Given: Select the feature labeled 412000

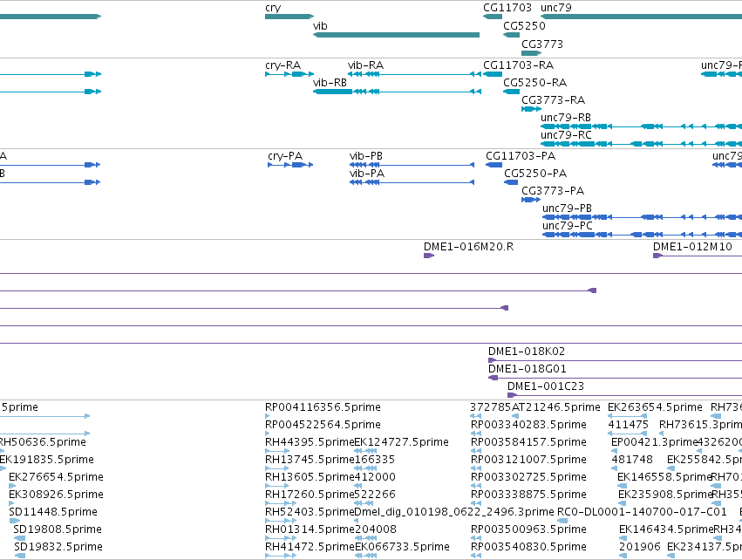Looking at the screenshot, I should (375, 478).
